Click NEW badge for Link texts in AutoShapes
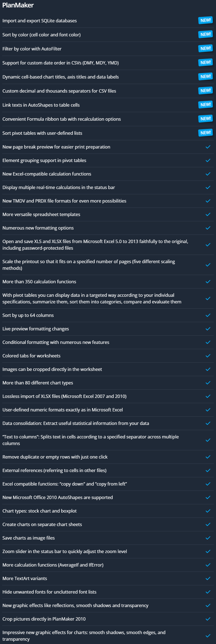 pos(206,105)
